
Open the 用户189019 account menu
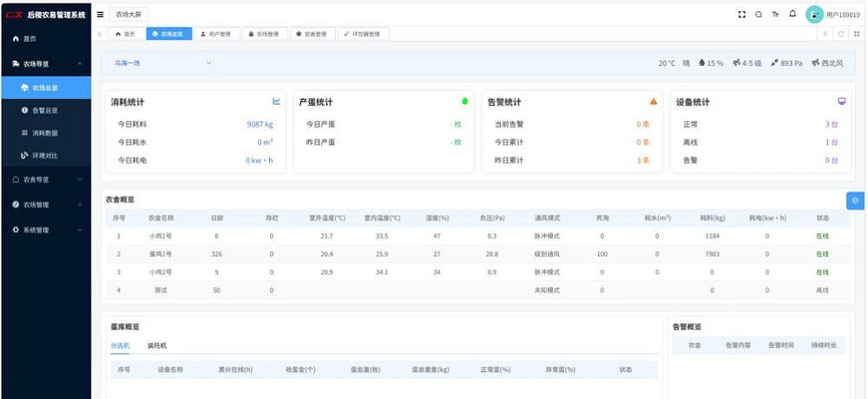(843, 15)
